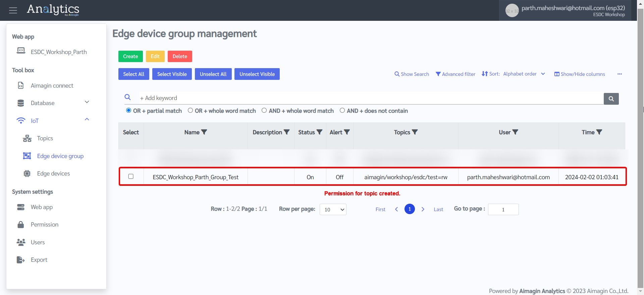644x295 pixels.
Task: Click the green Create button
Action: (130, 56)
